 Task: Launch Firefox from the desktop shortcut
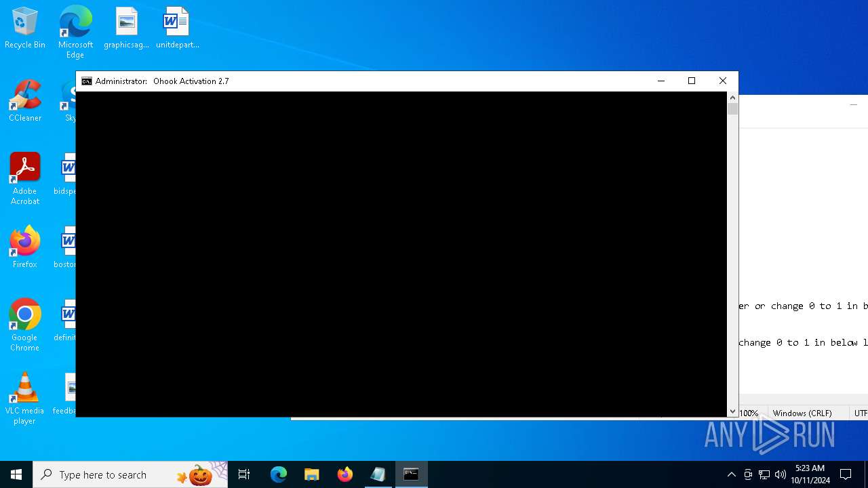pyautogui.click(x=24, y=247)
